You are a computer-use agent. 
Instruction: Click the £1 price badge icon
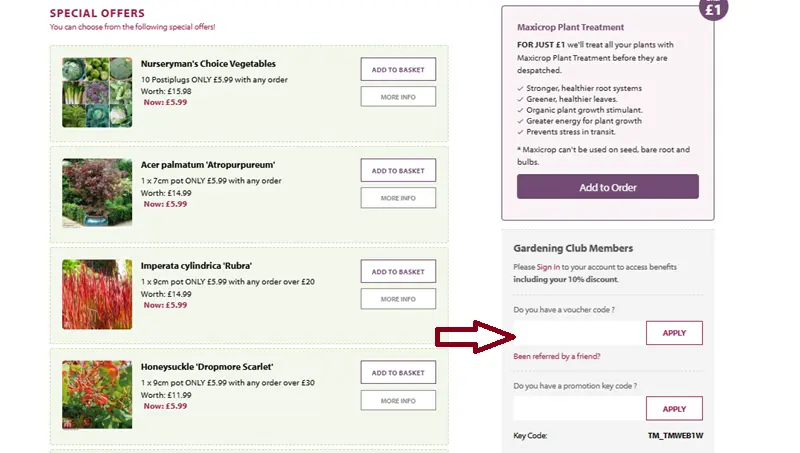tap(713, 8)
